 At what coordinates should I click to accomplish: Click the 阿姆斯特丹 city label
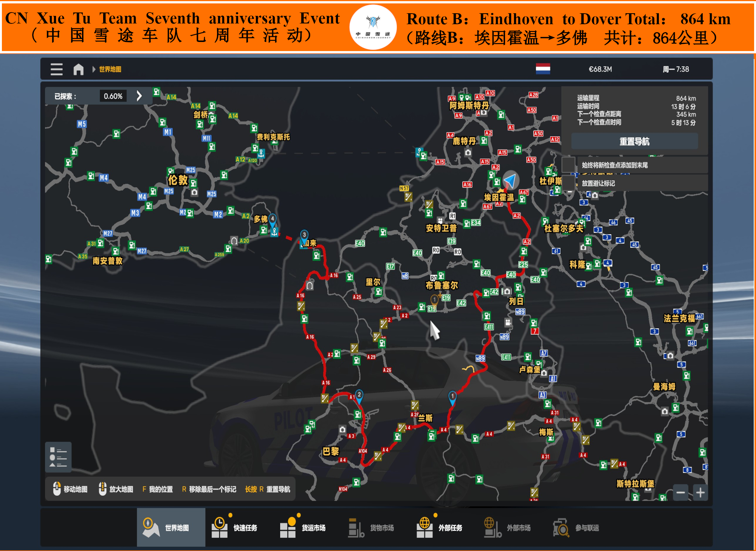coord(469,106)
